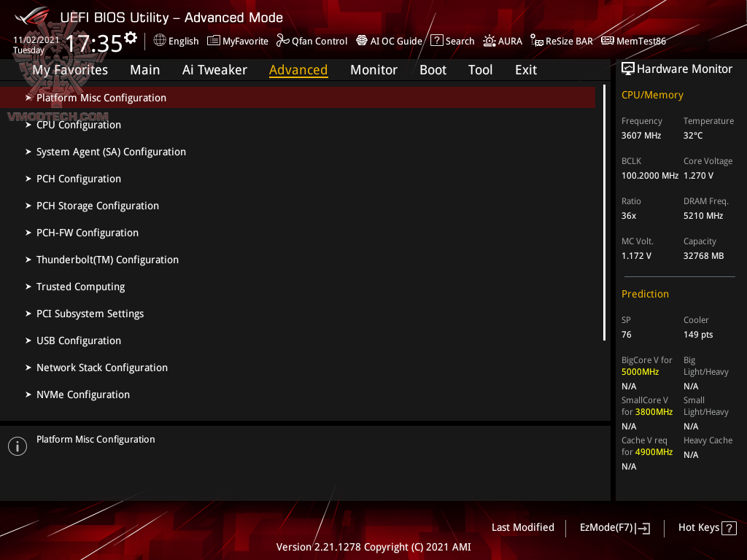Click the 17:35 clock display
This screenshot has height=560, width=747.
pos(94,43)
